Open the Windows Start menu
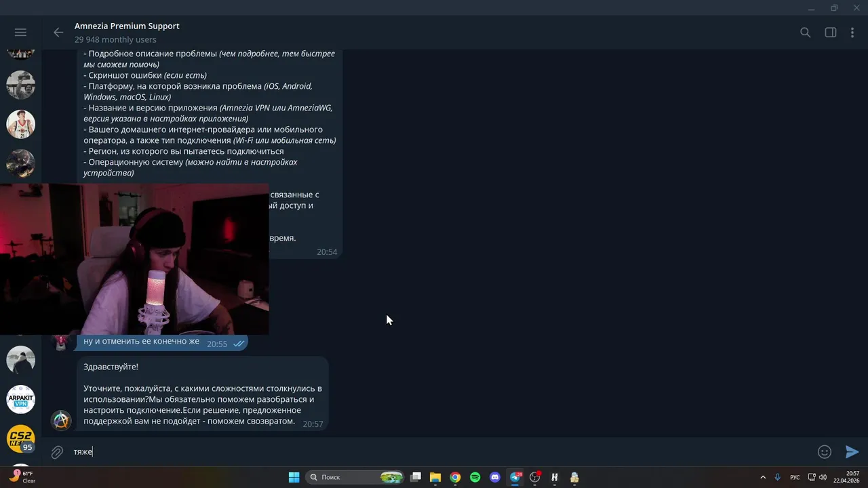The width and height of the screenshot is (868, 488). coord(294,477)
